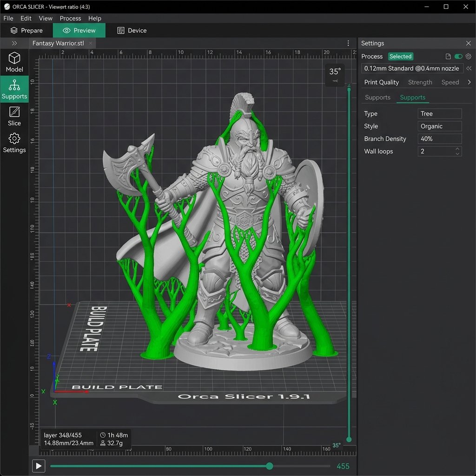
Task: Maximize the Orca Slicer window
Action: 446,7
